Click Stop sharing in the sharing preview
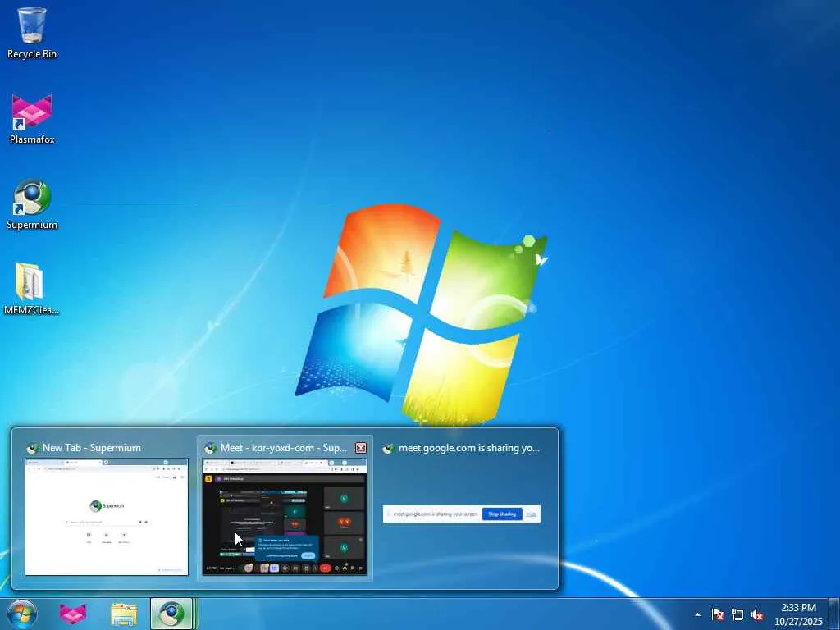The width and height of the screenshot is (840, 630). [502, 514]
